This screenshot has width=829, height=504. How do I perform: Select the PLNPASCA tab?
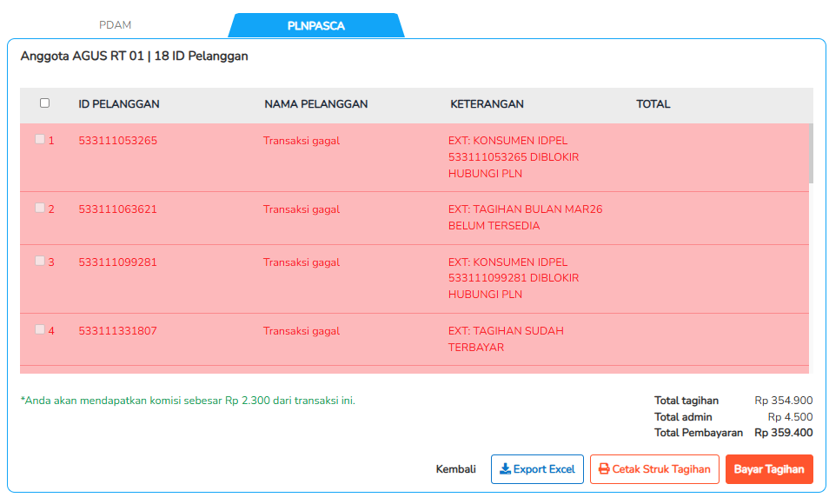click(x=315, y=25)
